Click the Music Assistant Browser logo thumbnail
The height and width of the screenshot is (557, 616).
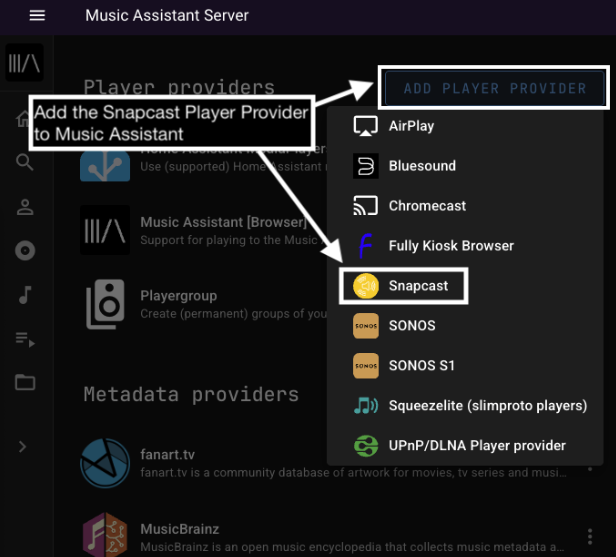[105, 230]
